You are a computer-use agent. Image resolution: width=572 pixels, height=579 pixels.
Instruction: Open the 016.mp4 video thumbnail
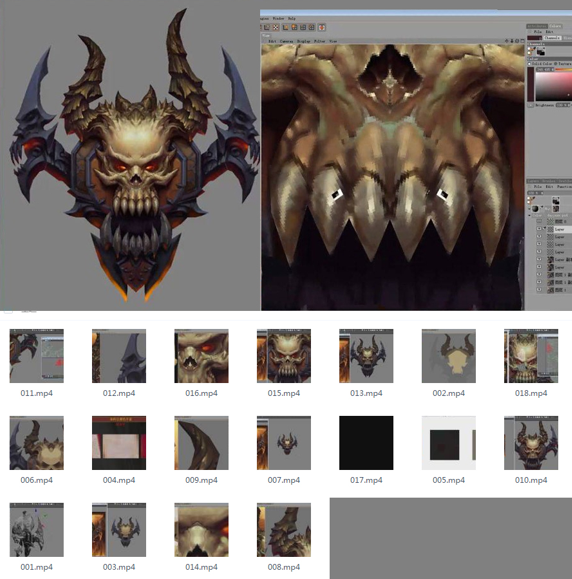click(x=201, y=356)
